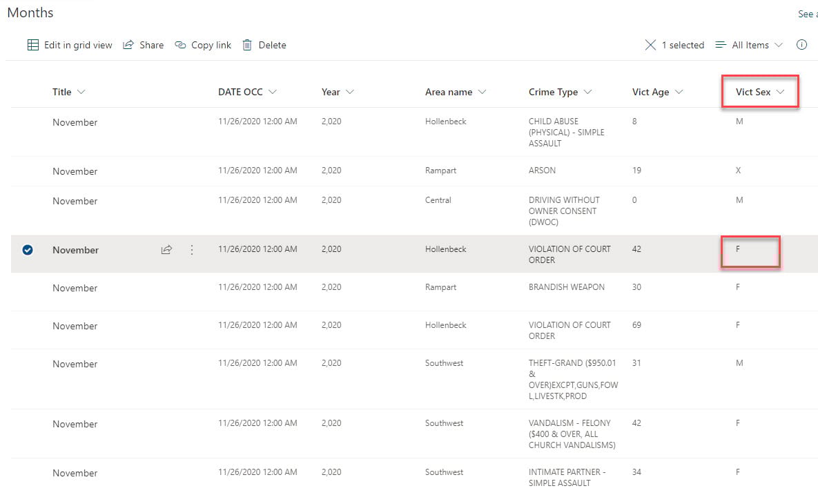This screenshot has width=818, height=504.
Task: Open the information details pane icon
Action: tap(801, 45)
